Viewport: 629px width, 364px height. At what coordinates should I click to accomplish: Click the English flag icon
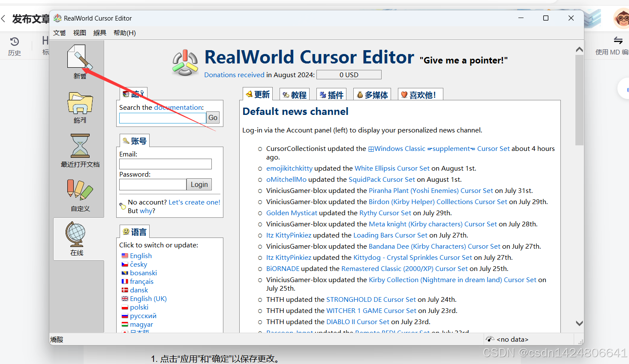tap(125, 256)
